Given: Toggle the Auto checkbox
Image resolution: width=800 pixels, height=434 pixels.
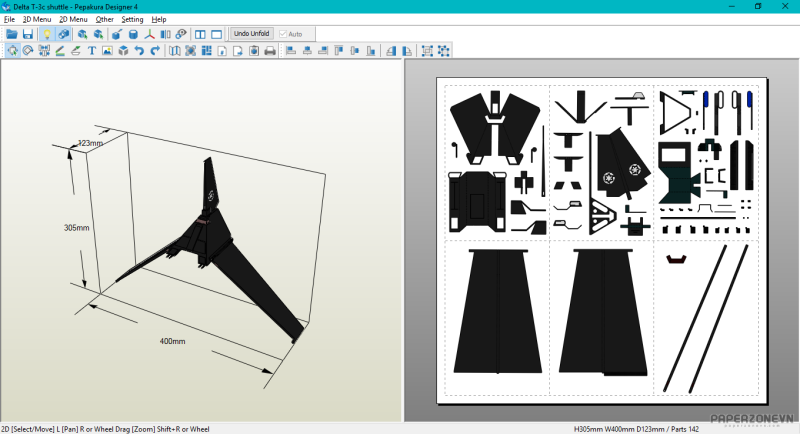Looking at the screenshot, I should [284, 34].
